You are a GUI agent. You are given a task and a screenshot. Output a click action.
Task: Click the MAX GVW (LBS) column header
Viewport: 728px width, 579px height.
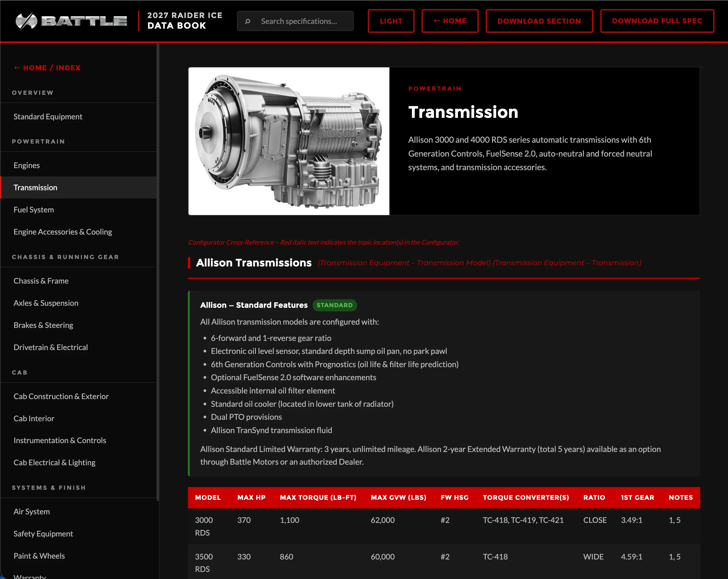coord(399,498)
